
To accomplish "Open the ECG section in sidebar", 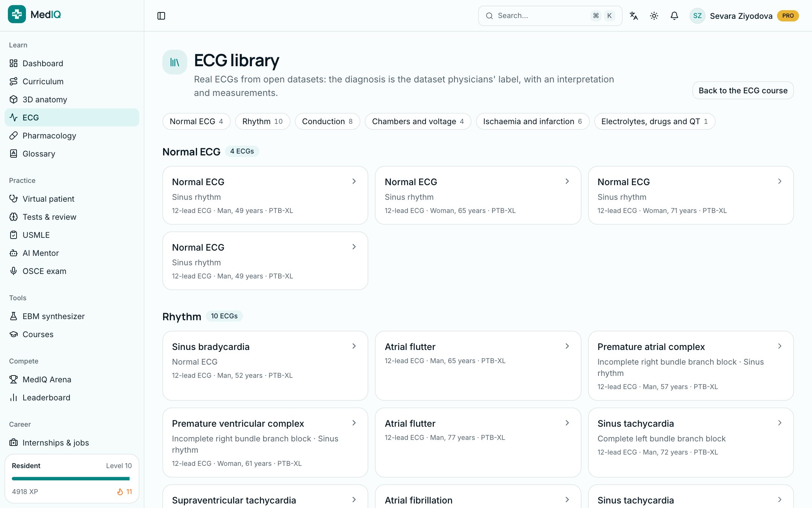I will click(x=72, y=117).
